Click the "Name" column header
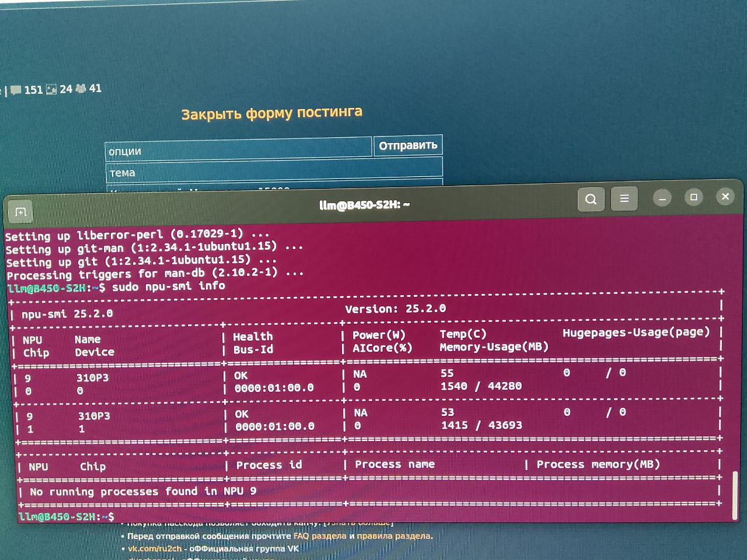 (x=88, y=339)
